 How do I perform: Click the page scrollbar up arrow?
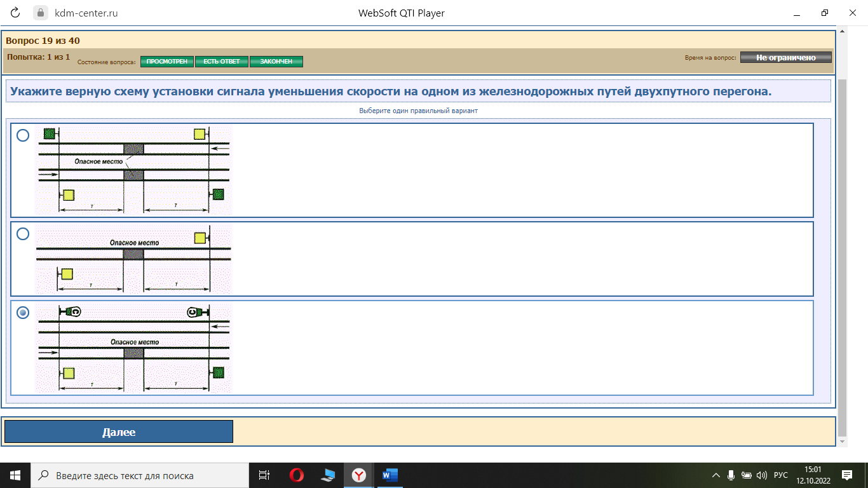click(x=843, y=30)
